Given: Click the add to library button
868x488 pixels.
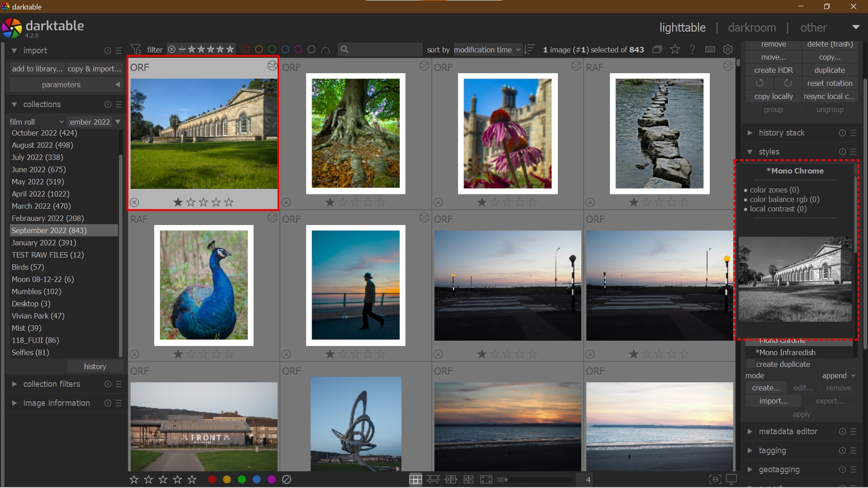Looking at the screenshot, I should pyautogui.click(x=37, y=69).
